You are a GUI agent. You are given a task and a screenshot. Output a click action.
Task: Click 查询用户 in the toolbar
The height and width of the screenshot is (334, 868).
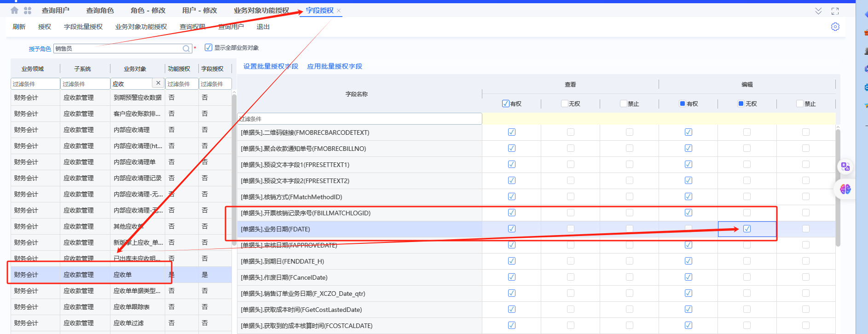[x=231, y=27]
